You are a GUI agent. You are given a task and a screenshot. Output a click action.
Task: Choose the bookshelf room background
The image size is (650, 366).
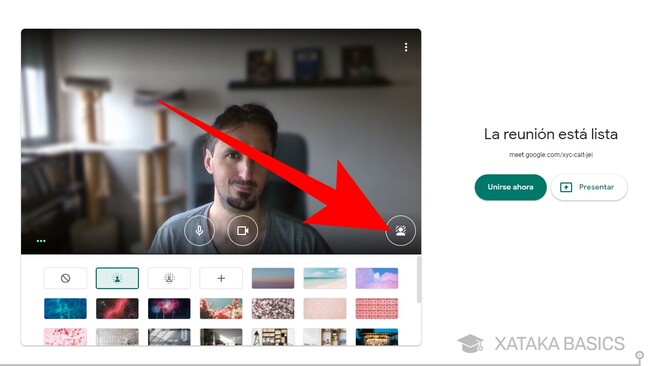tap(273, 337)
